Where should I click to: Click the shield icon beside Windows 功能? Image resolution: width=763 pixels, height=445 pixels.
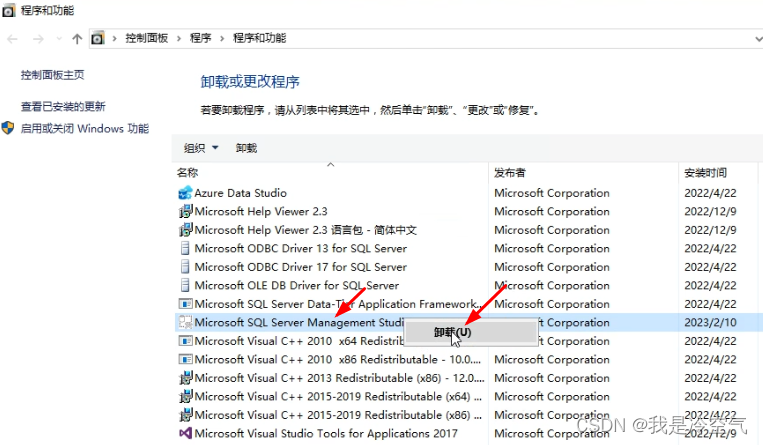pos(8,129)
